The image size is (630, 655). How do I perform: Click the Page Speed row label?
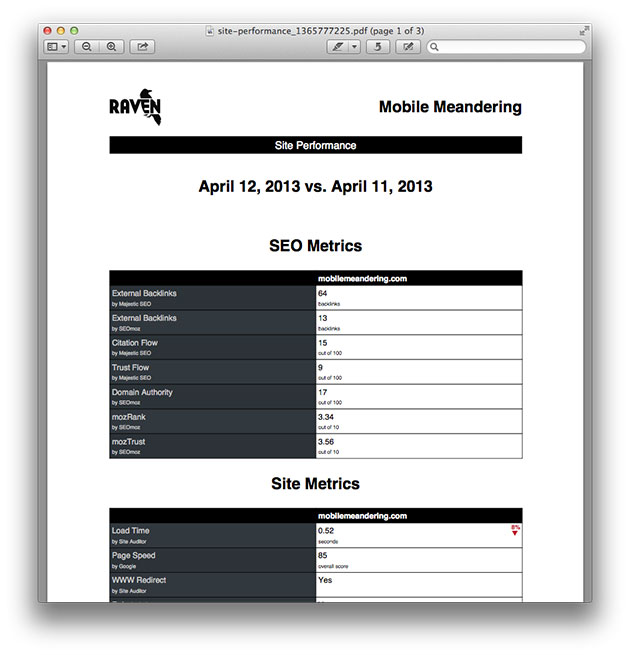click(x=212, y=560)
